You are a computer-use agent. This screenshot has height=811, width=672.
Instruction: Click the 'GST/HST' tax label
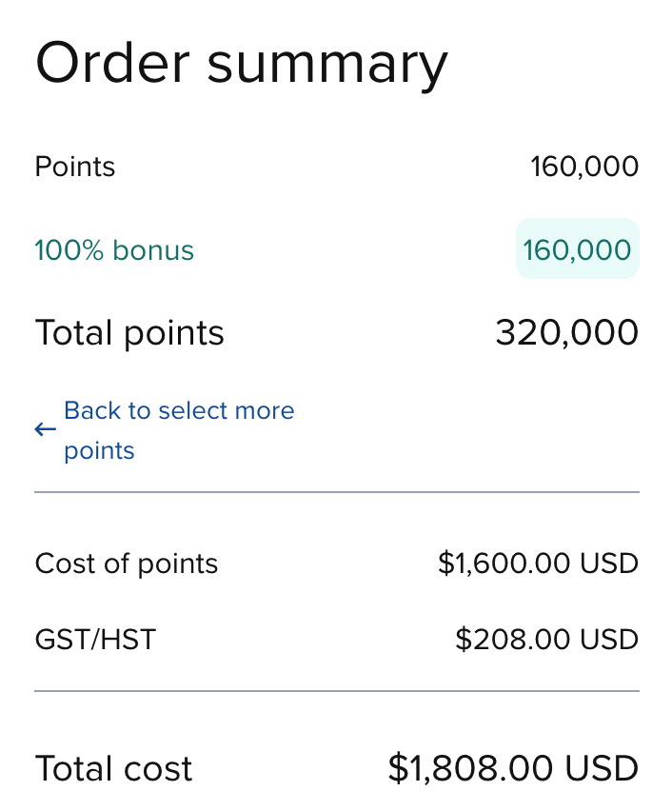[x=95, y=640]
